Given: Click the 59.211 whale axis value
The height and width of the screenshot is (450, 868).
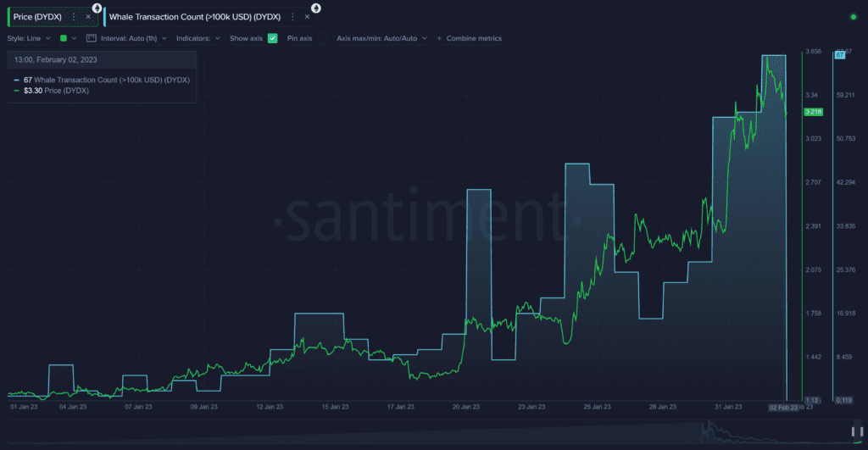Looking at the screenshot, I should pyautogui.click(x=845, y=95).
